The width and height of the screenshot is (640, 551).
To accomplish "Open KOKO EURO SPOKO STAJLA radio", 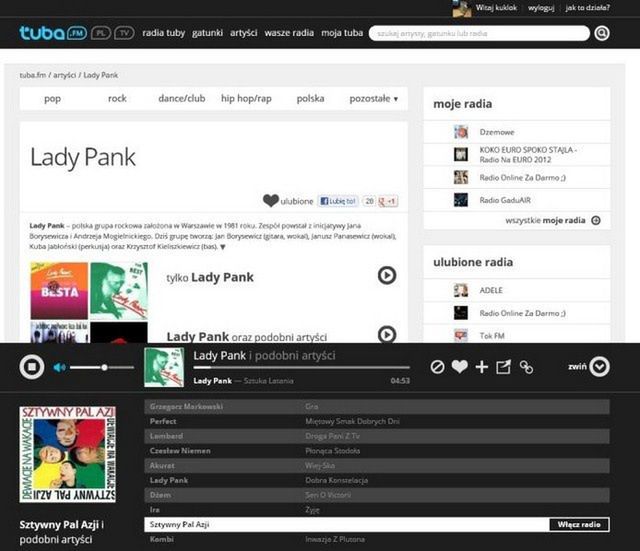I will 528,155.
